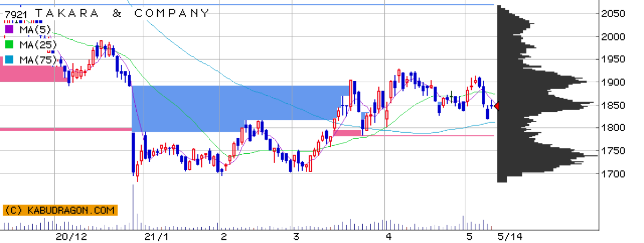Viewport: 644px width, 243px height.
Task: Click the month 5 date axis label
Action: 470,237
